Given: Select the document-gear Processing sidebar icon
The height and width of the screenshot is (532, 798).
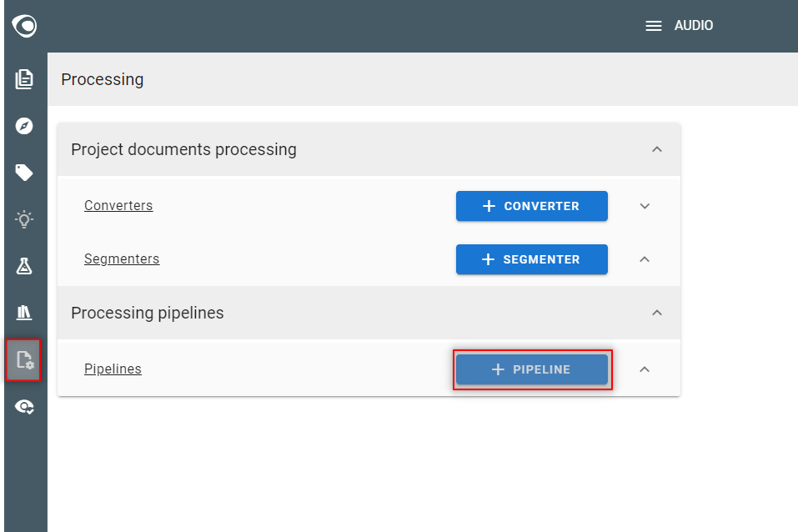Looking at the screenshot, I should (24, 360).
